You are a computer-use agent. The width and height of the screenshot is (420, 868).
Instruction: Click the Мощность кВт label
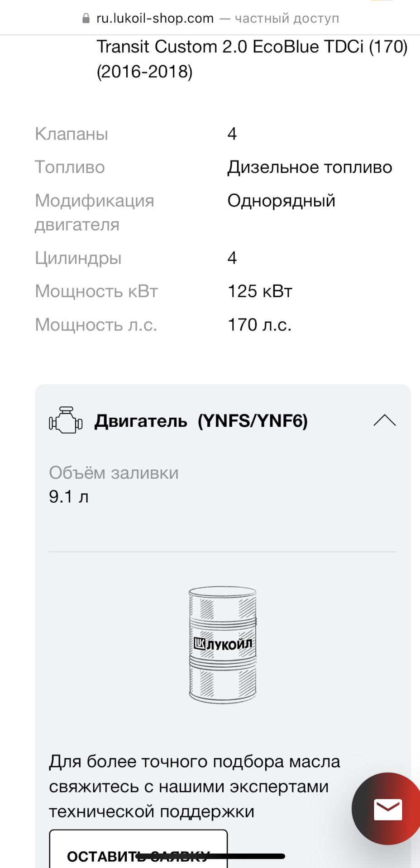tap(96, 292)
